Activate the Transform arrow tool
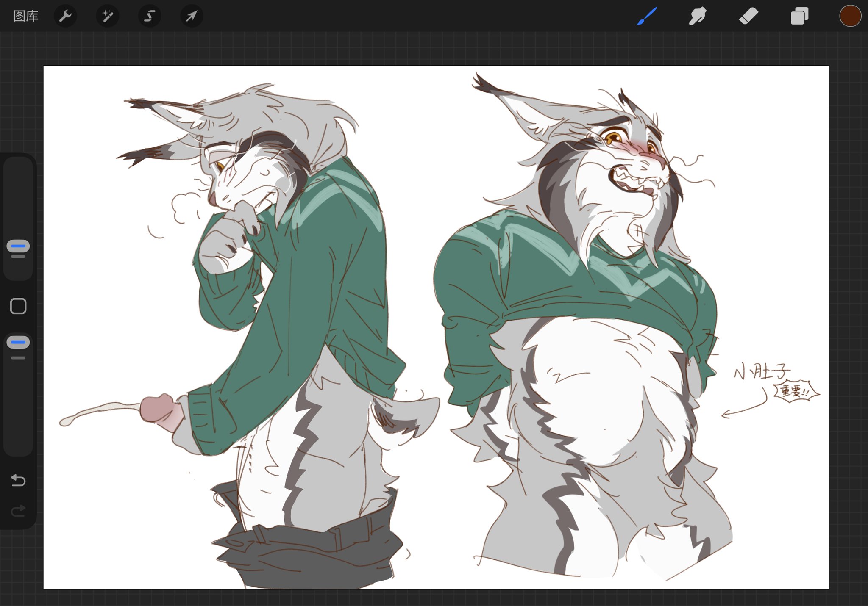This screenshot has height=606, width=868. (192, 16)
